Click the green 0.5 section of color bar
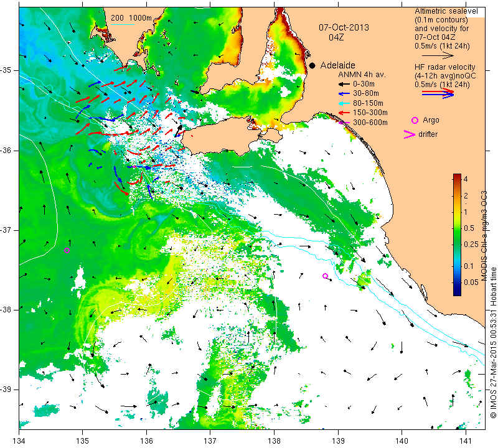 (457, 228)
